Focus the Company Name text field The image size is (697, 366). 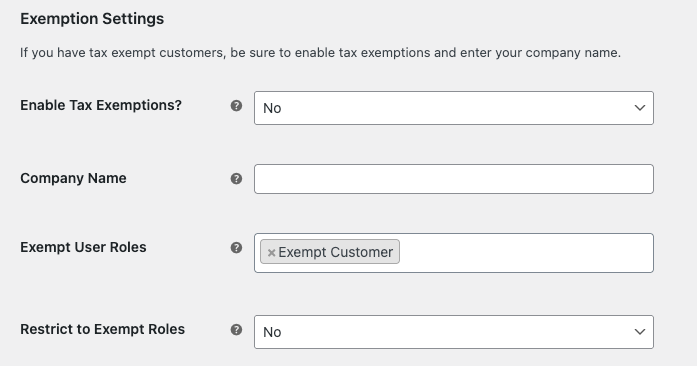click(454, 179)
